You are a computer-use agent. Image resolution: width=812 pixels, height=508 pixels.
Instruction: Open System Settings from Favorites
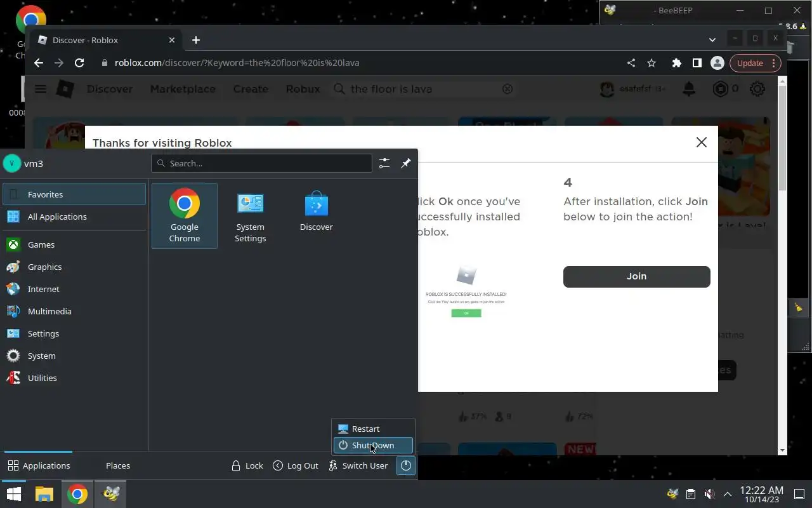coord(250,216)
